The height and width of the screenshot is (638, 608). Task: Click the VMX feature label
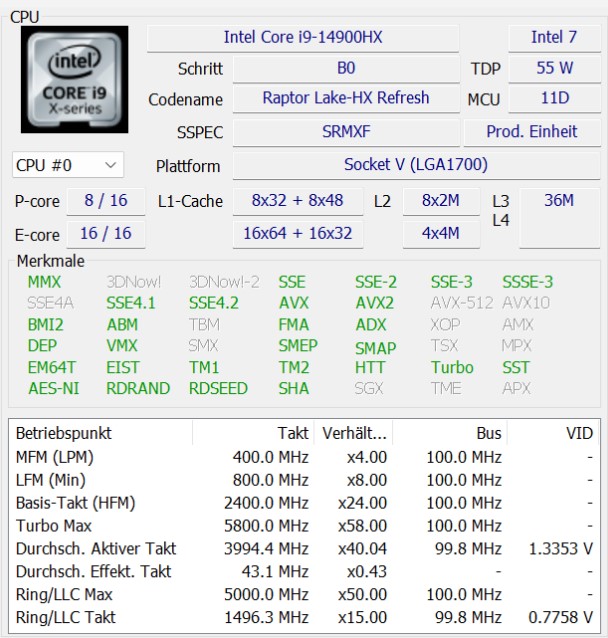pos(122,346)
